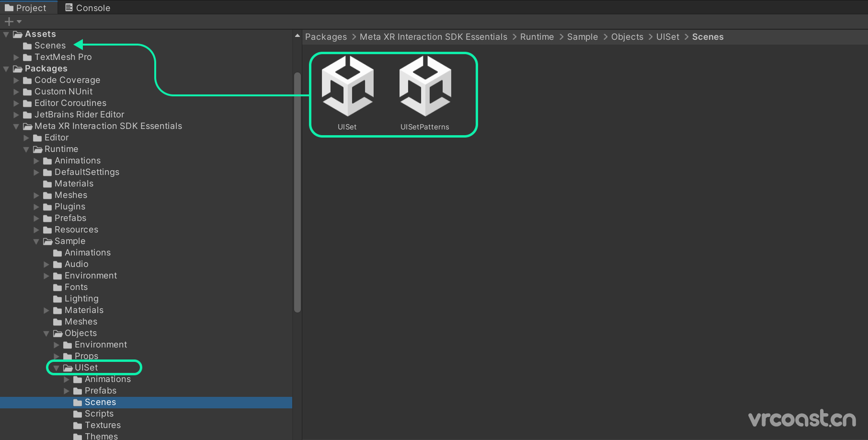Go to UISet in the breadcrumb

tap(668, 37)
